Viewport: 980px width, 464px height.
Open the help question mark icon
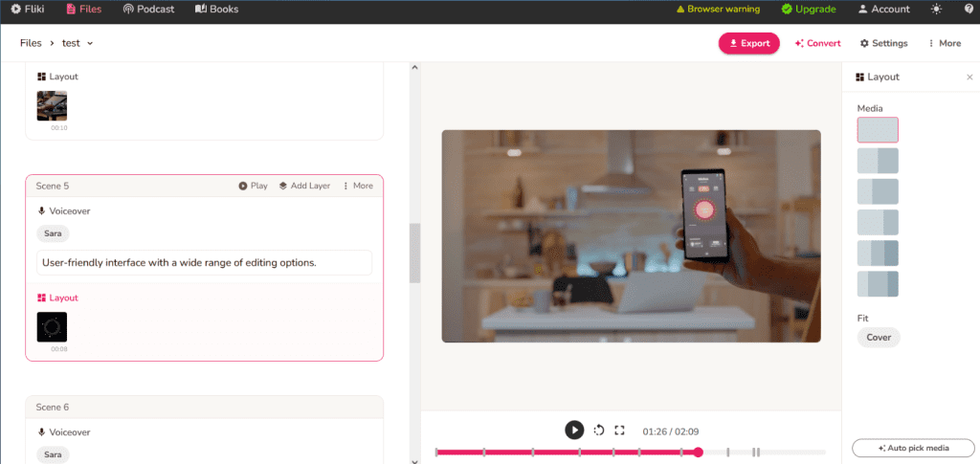pos(969,10)
